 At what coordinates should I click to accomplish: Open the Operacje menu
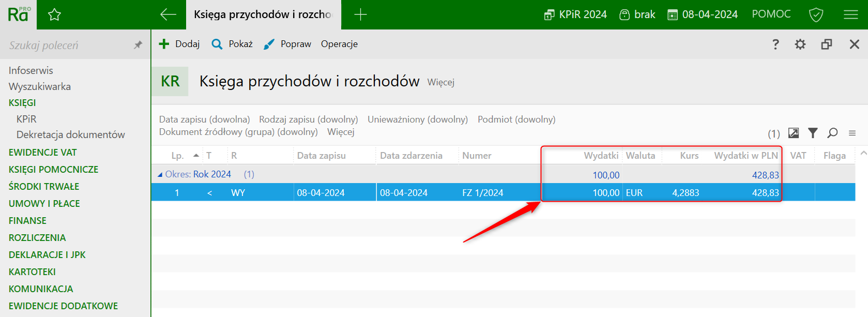[339, 44]
